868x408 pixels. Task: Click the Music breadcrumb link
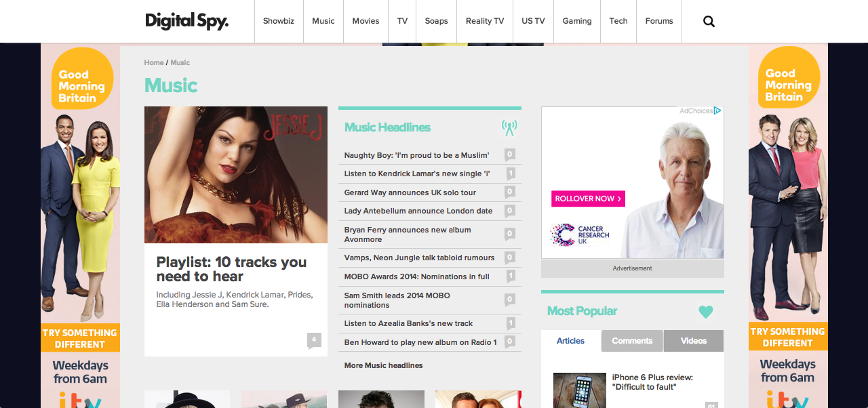[180, 62]
